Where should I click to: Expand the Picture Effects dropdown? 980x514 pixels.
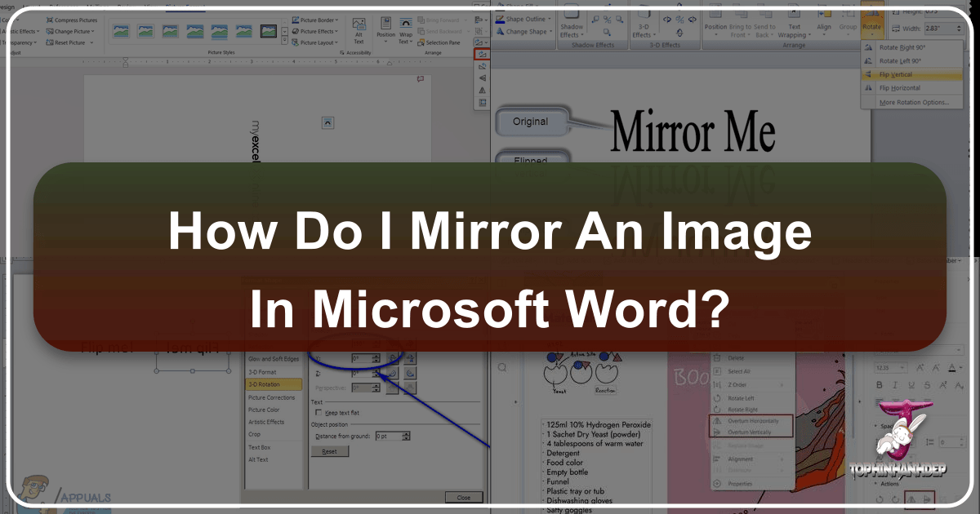coord(315,31)
